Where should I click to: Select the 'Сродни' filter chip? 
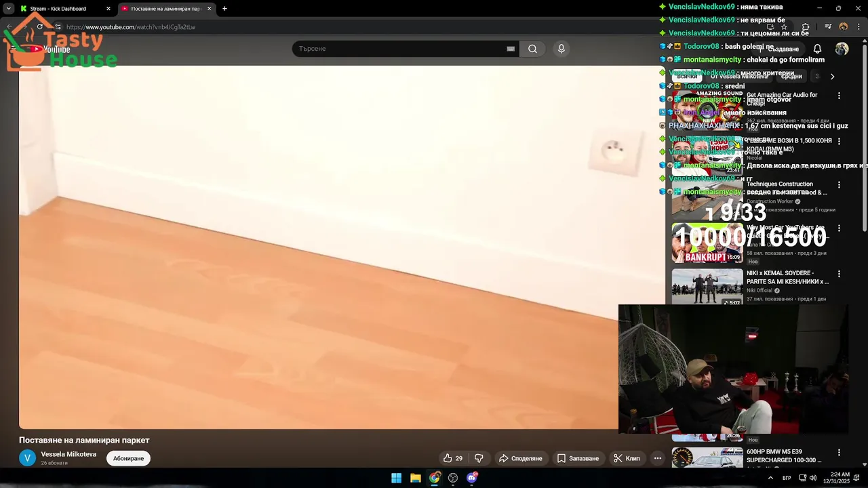791,77
